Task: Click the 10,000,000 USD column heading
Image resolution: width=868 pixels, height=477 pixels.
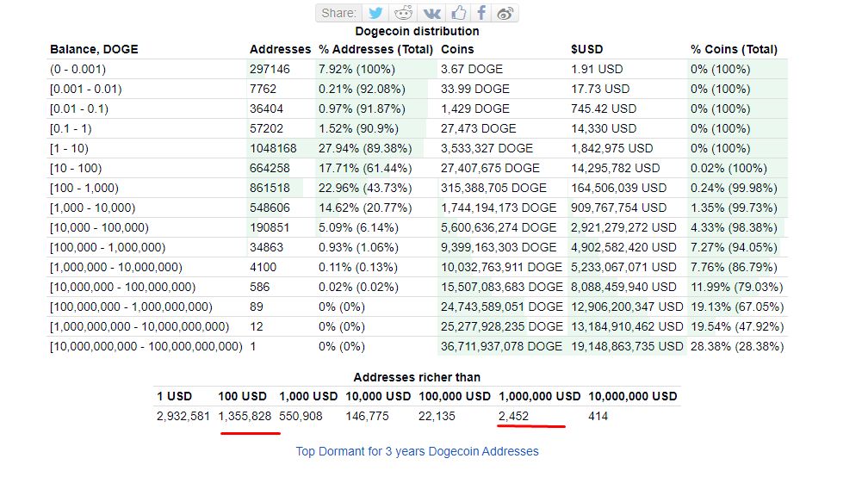Action: point(633,396)
